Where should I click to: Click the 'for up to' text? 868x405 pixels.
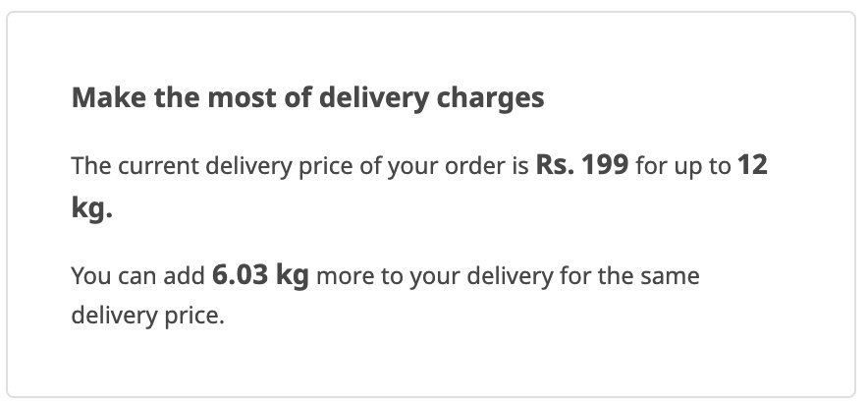683,166
